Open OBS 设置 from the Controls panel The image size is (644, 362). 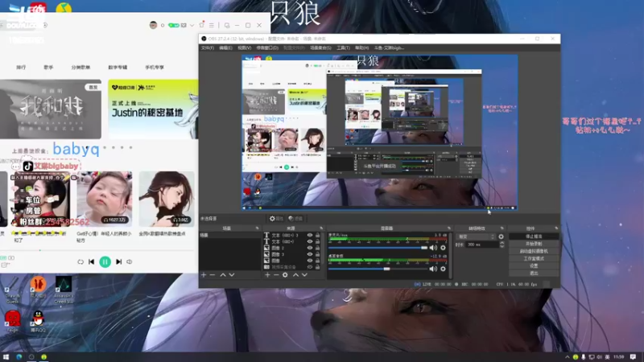coord(534,266)
